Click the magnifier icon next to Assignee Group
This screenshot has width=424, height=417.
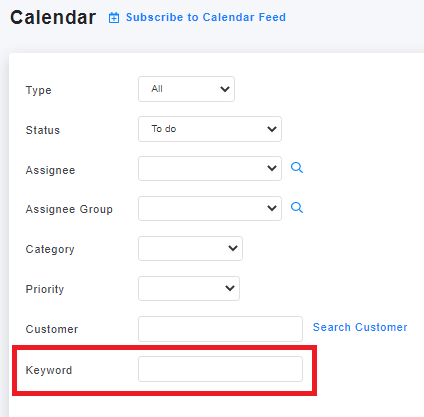297,208
